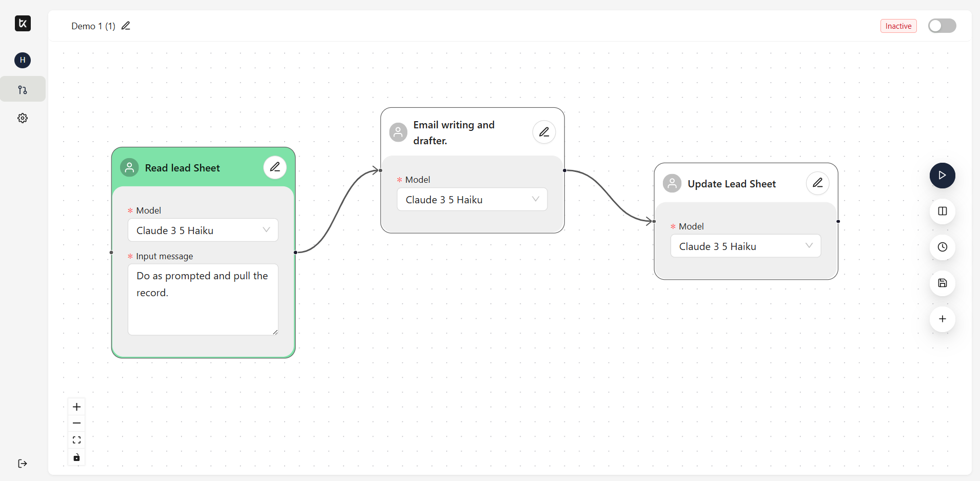Open the side panel layout icon
The height and width of the screenshot is (481, 980).
pyautogui.click(x=942, y=211)
